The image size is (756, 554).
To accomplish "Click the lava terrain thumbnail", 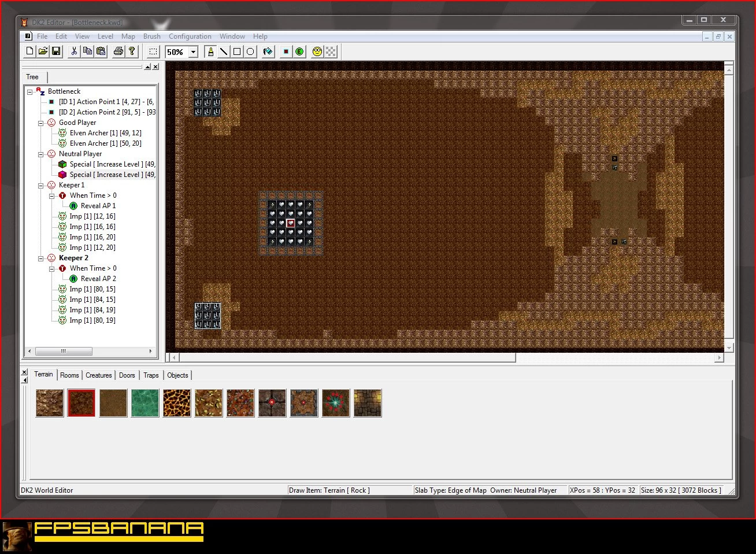I will (176, 403).
